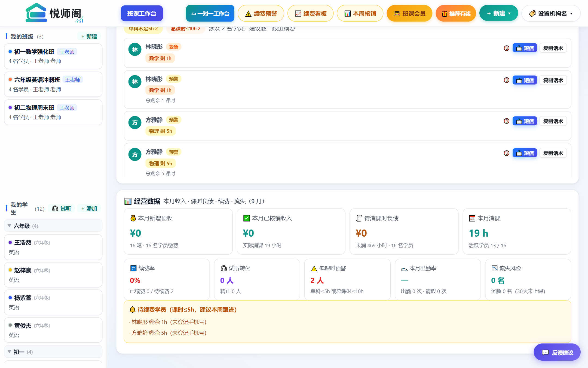Image resolution: width=588 pixels, height=368 pixels.
Task: Click yellow dot beside 赵梓豪
Action: coord(10,270)
